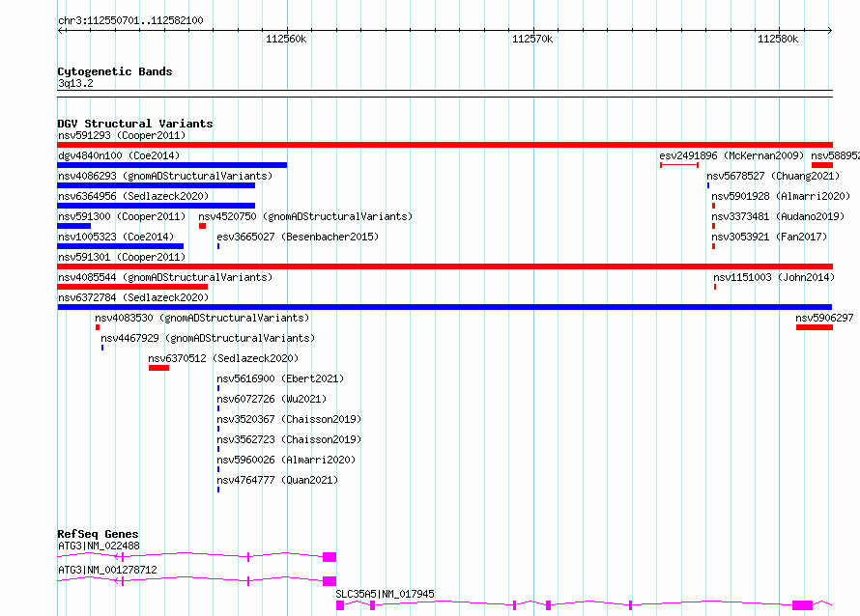
Task: Select the blue dgv4840n100 variant bar
Action: 172,165
